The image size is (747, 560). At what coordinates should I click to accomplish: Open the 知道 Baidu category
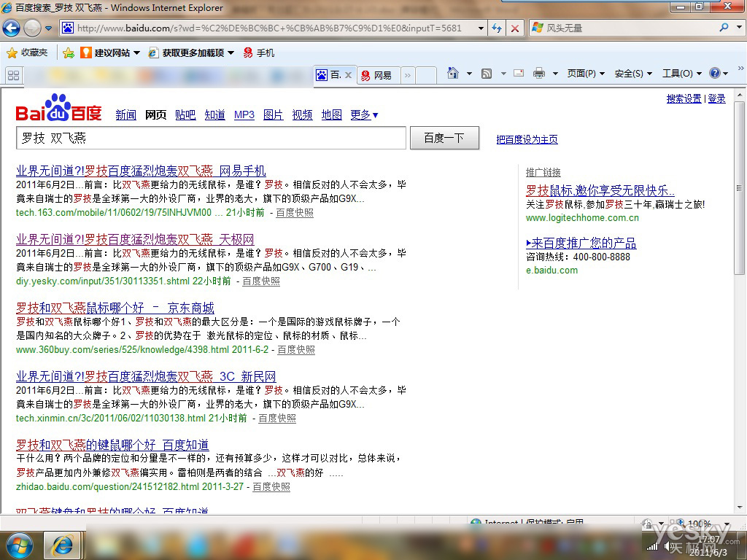pyautogui.click(x=215, y=114)
